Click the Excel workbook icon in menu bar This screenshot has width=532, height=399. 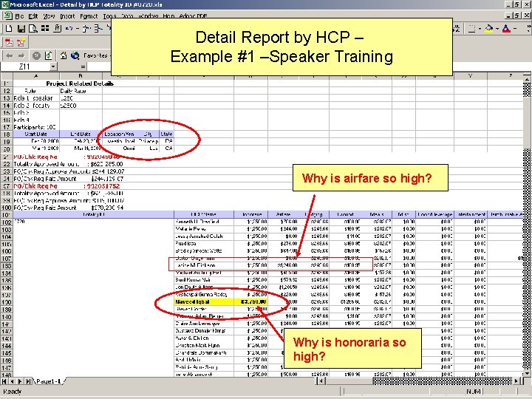[7, 16]
